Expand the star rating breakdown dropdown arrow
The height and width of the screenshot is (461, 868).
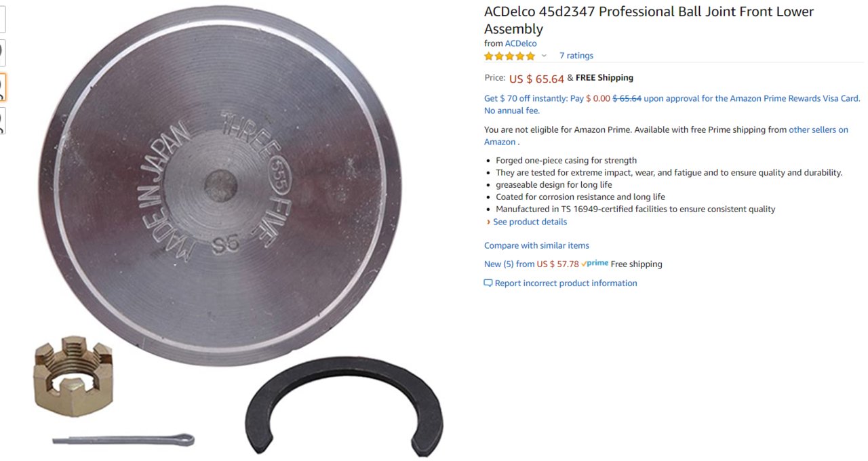pyautogui.click(x=544, y=56)
